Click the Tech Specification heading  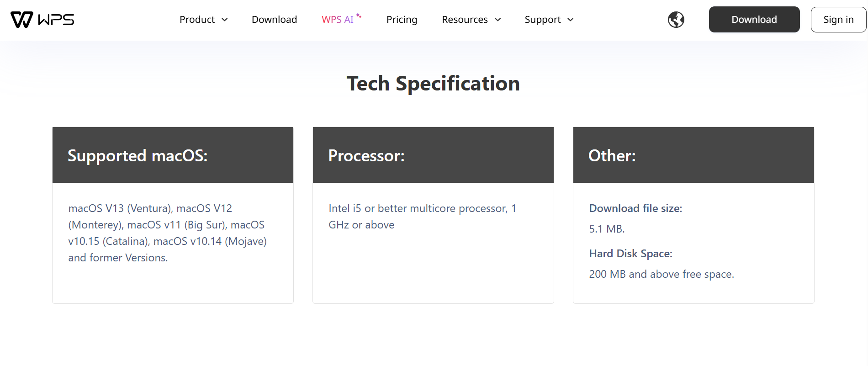click(433, 84)
